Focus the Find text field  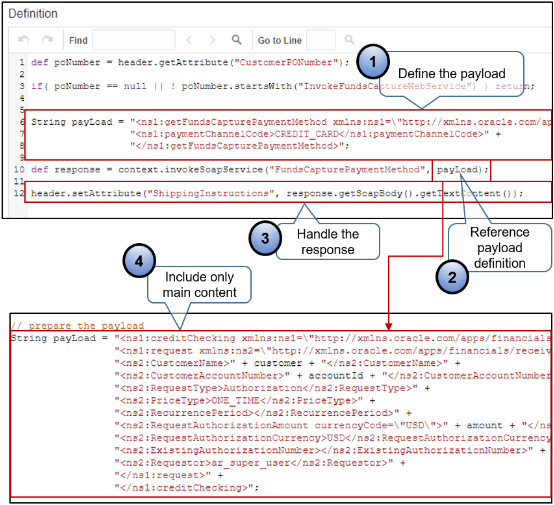tap(134, 40)
